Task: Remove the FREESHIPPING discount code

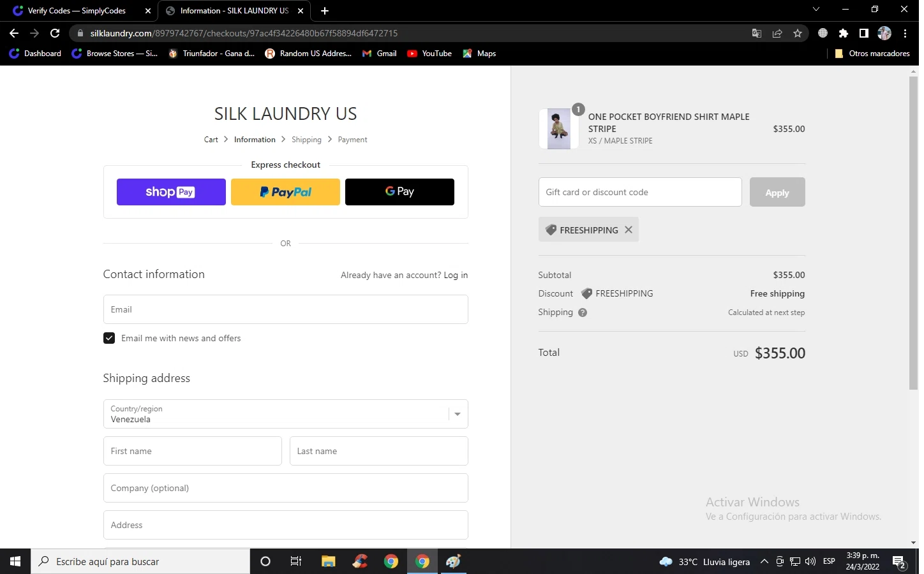Action: click(629, 230)
